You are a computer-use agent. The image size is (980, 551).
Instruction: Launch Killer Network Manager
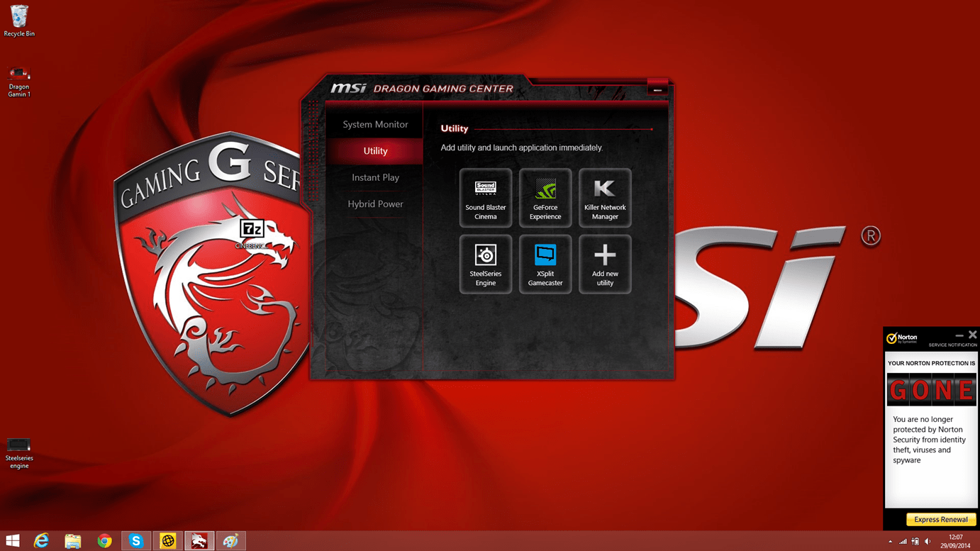click(x=605, y=198)
